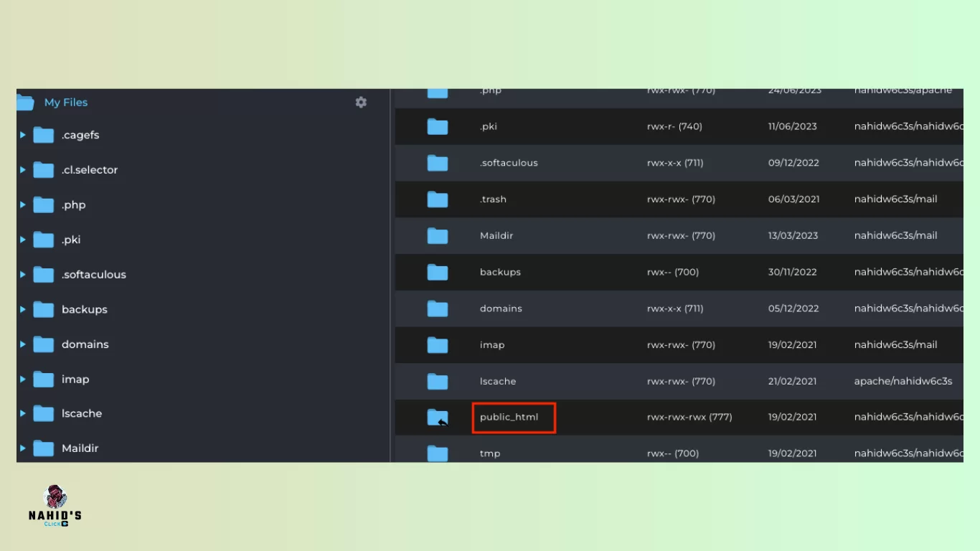Screen dimensions: 980x551
Task: Click permissions rwx-x-x (711) in domains row
Action: (675, 309)
